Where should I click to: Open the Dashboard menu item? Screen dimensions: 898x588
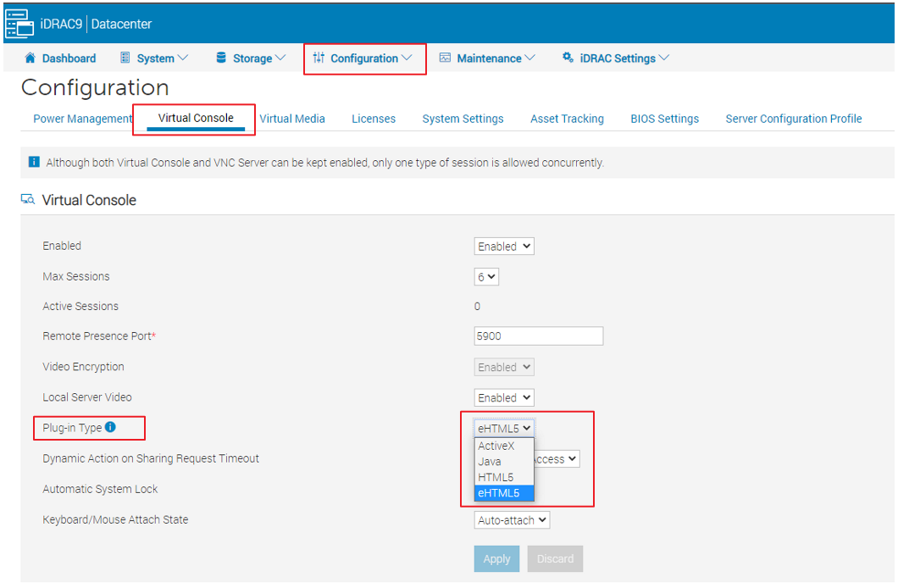pyautogui.click(x=60, y=58)
